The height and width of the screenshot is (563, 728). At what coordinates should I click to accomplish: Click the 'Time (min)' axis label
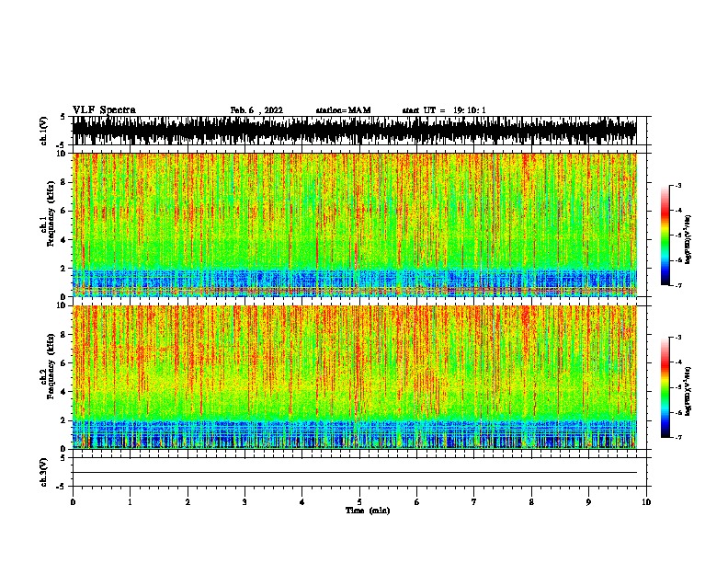pyautogui.click(x=368, y=511)
